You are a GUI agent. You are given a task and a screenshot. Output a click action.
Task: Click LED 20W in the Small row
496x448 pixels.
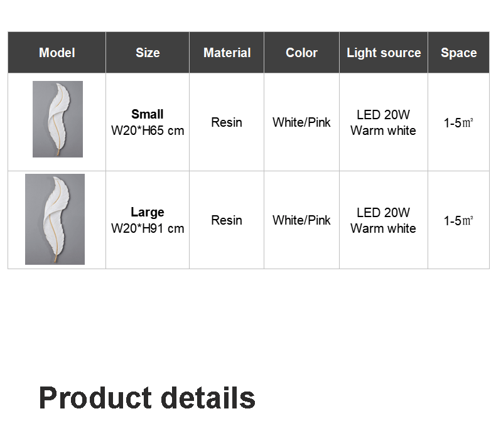pyautogui.click(x=383, y=114)
